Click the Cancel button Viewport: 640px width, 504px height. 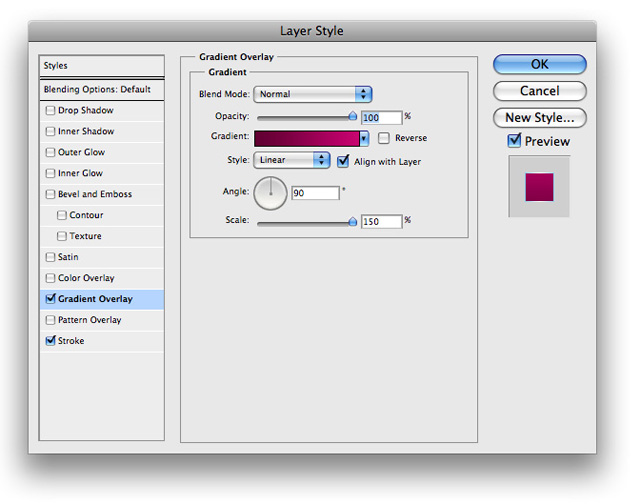point(540,91)
